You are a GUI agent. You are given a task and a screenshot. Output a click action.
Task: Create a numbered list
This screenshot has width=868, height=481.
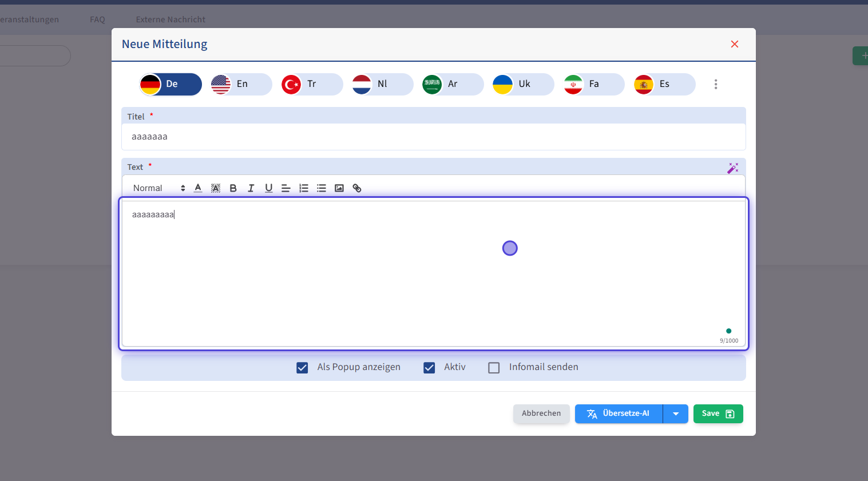coord(304,188)
